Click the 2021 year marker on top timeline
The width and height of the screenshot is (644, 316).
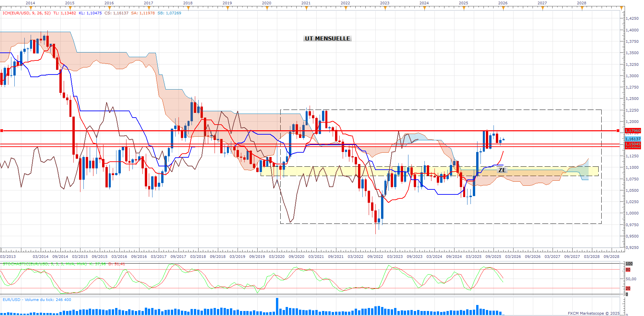306,3
